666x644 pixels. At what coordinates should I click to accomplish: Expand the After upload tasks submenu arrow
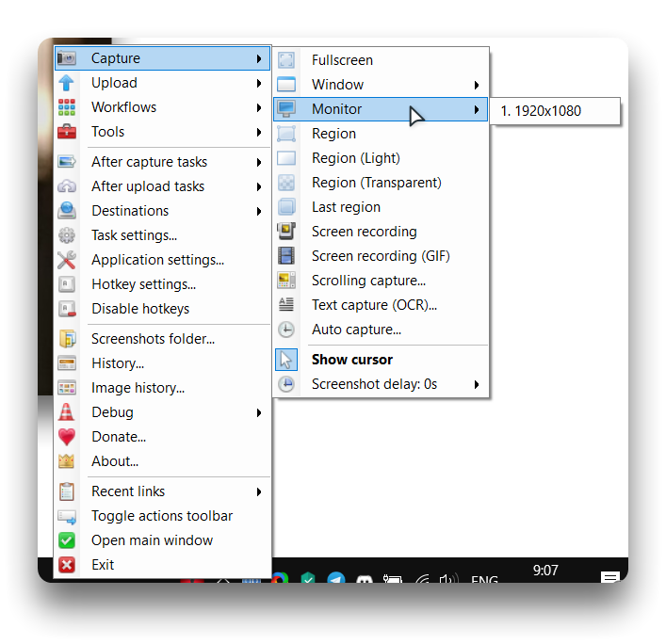click(x=259, y=186)
